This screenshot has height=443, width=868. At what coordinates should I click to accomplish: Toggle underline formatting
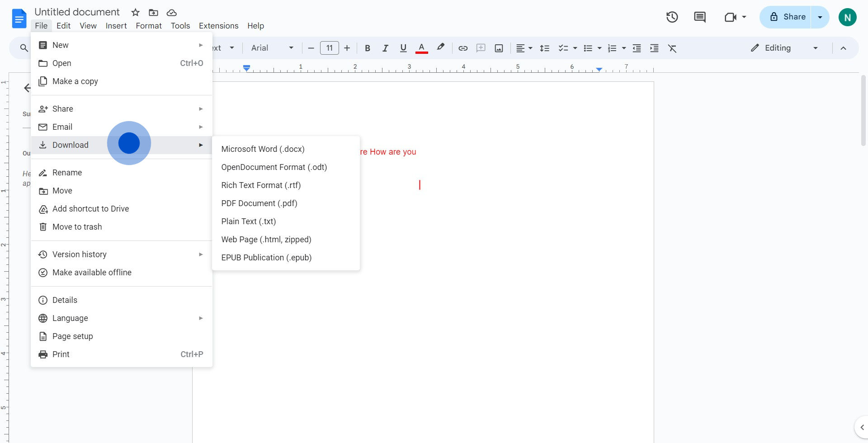tap(403, 48)
